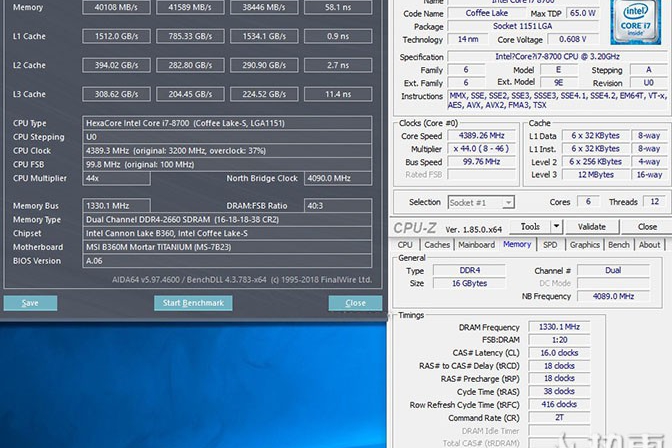Screen dimensions: 672x448
Task: Click Multiplier value x 44.0 (8 - 46)
Action: [481, 149]
